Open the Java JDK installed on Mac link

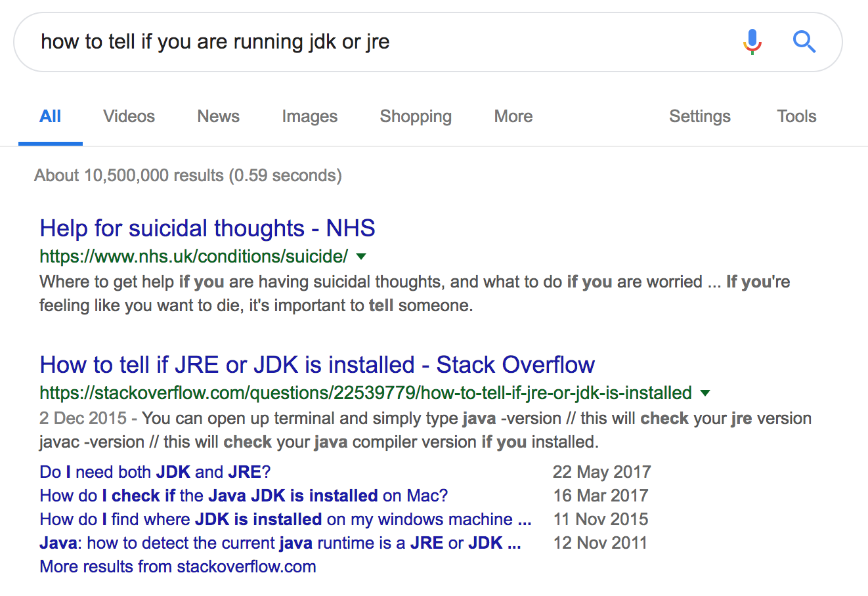[x=244, y=496]
